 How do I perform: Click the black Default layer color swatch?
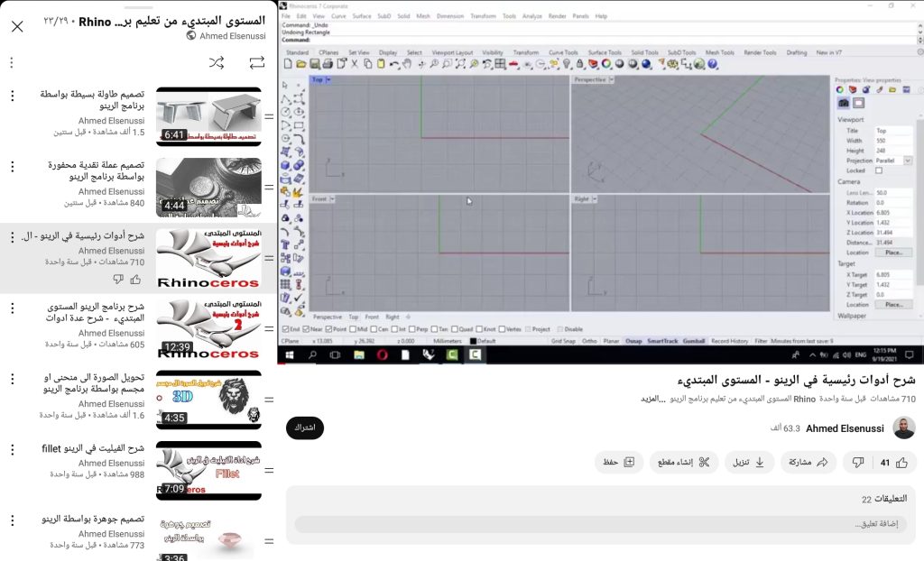pyautogui.click(x=473, y=341)
